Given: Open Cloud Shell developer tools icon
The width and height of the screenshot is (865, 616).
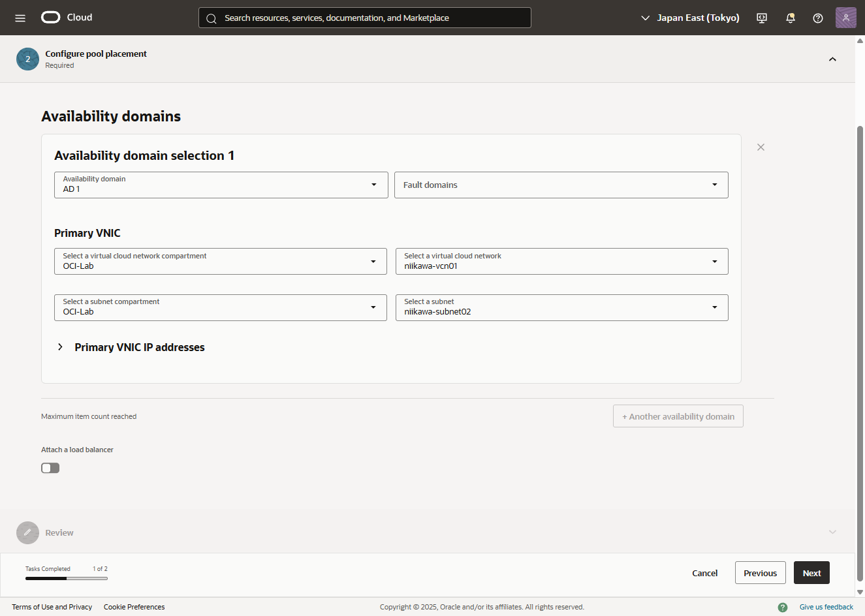Looking at the screenshot, I should 762,18.
